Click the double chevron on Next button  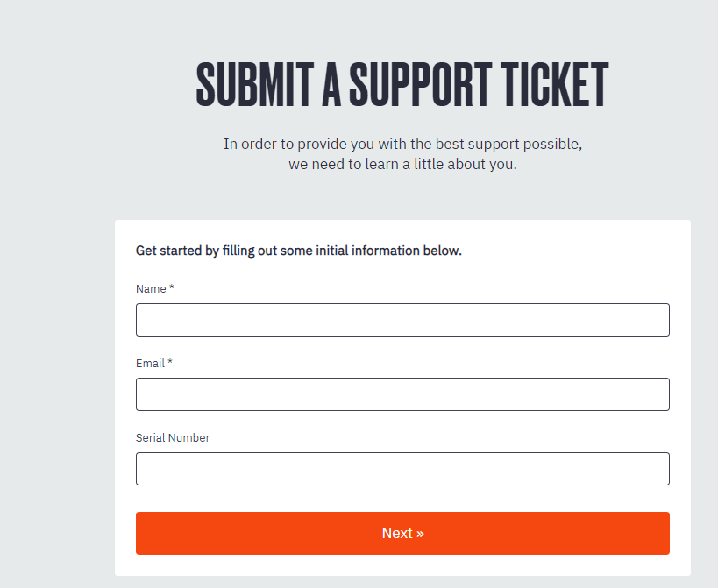(420, 534)
